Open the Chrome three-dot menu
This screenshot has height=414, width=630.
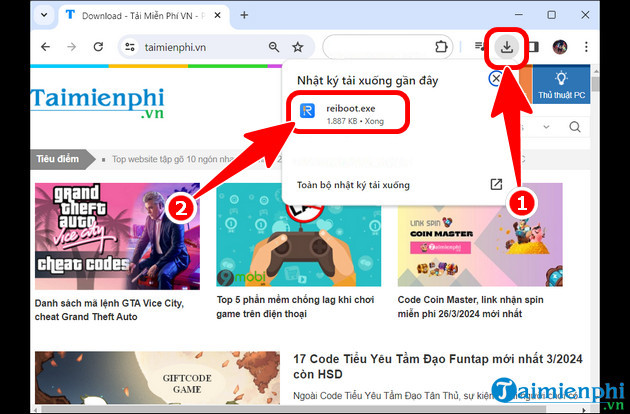[586, 47]
